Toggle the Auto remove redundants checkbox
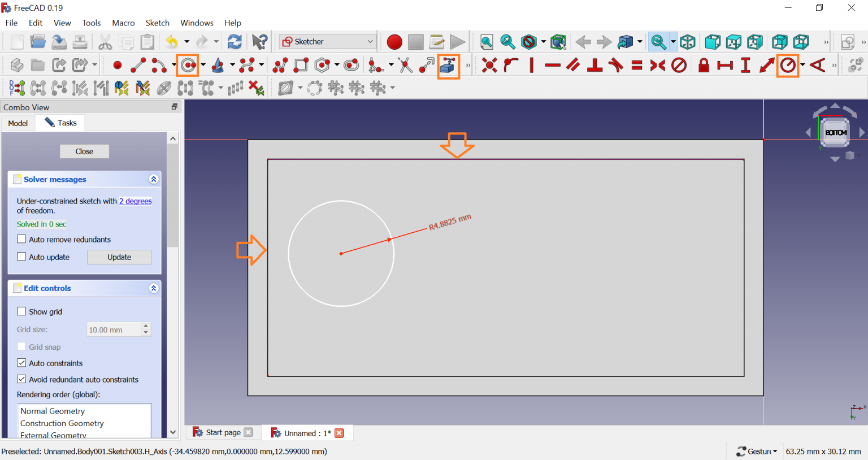Screen dimensions: 868x460 [x=22, y=239]
